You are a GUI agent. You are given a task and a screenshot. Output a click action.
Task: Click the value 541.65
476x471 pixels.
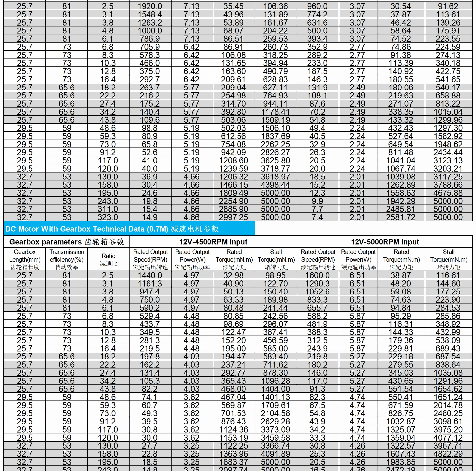pyautogui.click(x=448, y=79)
